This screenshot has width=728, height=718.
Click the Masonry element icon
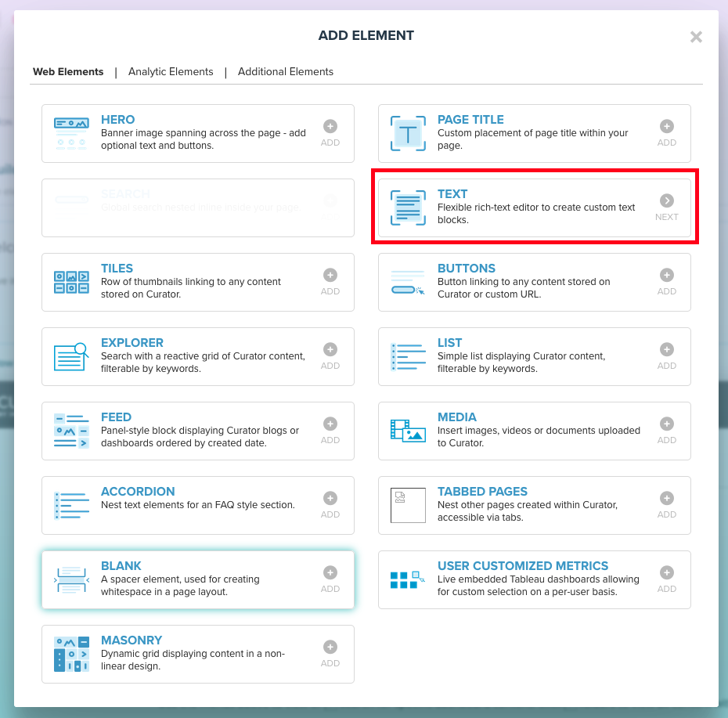coord(71,654)
